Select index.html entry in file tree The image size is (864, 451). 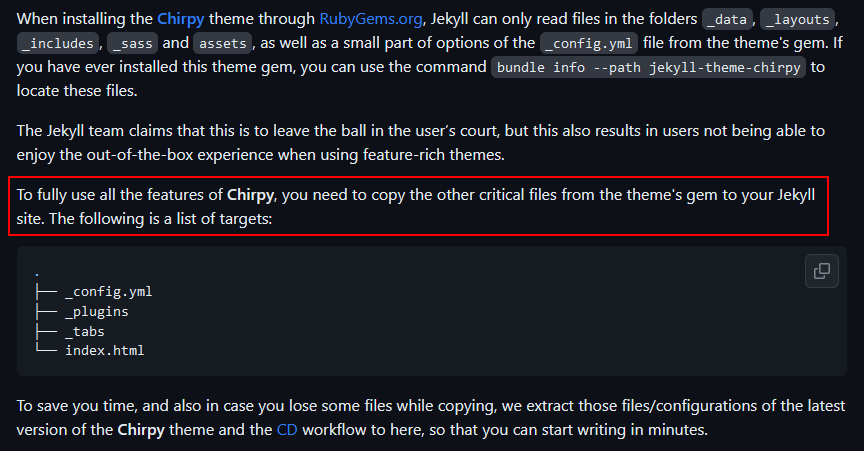coord(105,350)
